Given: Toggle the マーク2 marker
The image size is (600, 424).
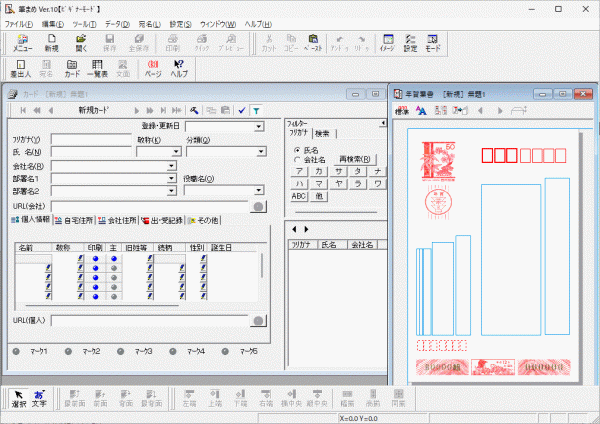Looking at the screenshot, I should [68, 351].
